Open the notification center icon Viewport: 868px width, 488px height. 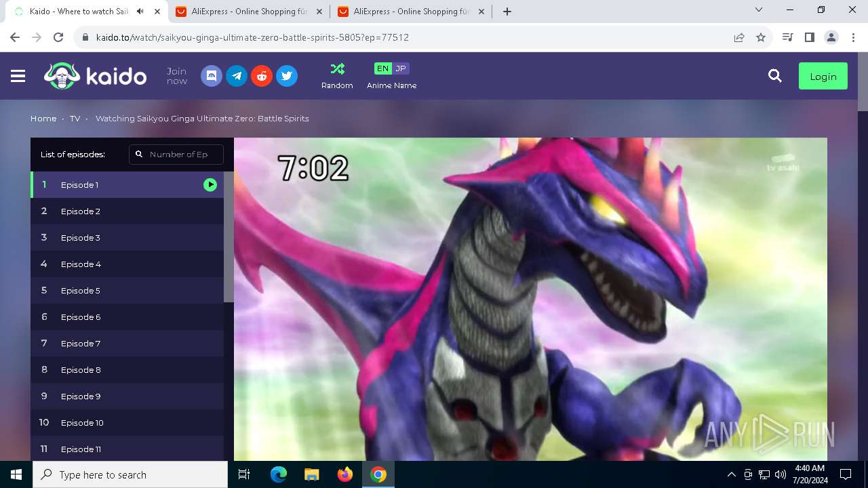point(846,474)
